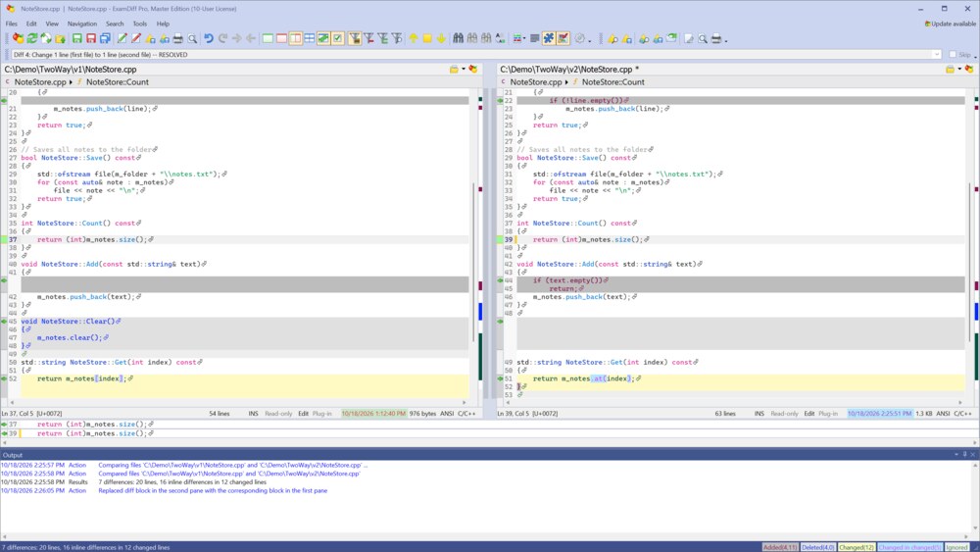Screen dimensions: 980x552
Task: Click the printer icon in main toolbar
Action: tap(178, 39)
